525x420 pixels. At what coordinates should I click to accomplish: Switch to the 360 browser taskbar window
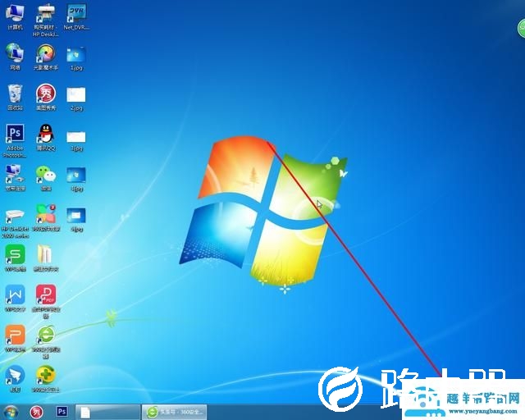tap(175, 412)
